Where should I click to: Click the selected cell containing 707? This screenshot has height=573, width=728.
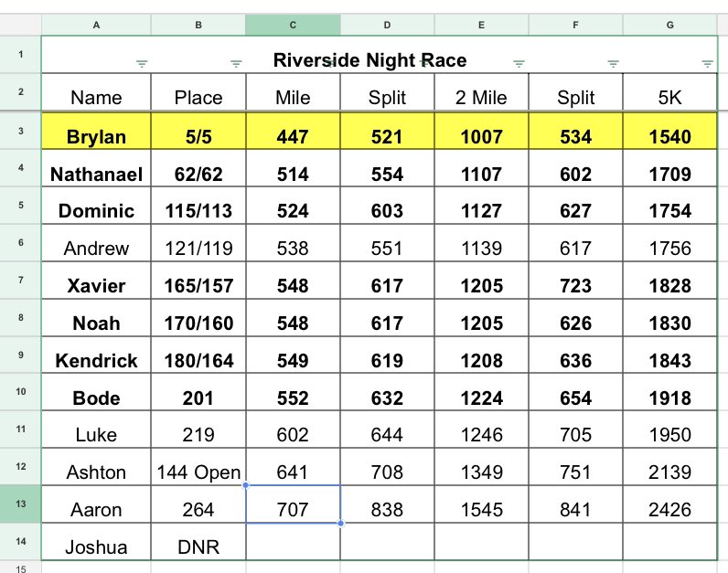tap(293, 504)
